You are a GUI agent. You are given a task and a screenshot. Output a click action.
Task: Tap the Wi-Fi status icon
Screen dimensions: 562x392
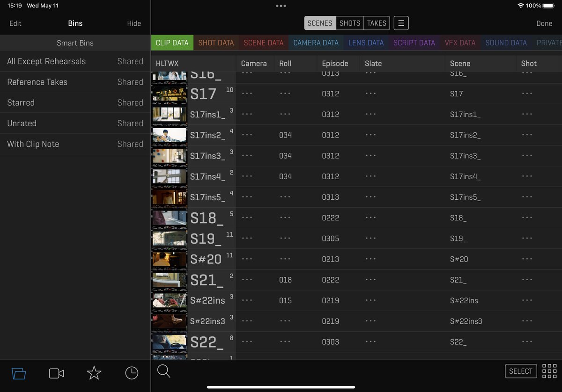click(521, 6)
